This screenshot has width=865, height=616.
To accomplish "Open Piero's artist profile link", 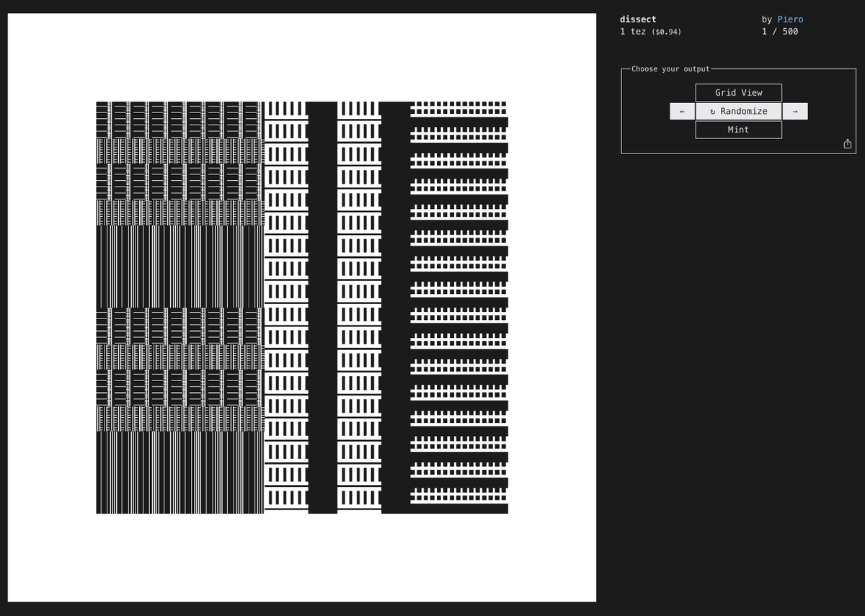I will point(790,19).
